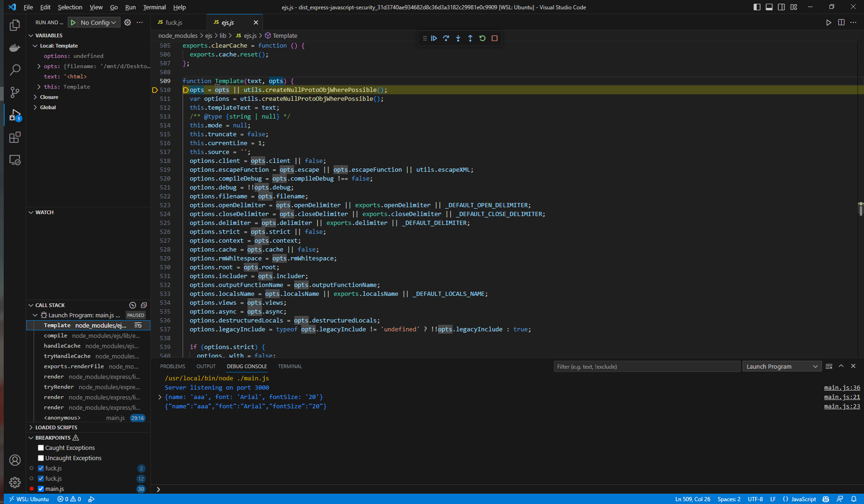Close the bottom panel
The image size is (864, 504).
point(853,366)
